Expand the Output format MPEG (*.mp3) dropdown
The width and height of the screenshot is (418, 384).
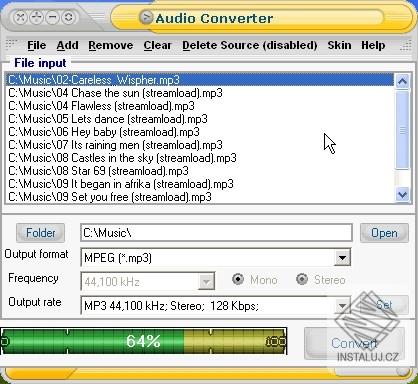[342, 257]
